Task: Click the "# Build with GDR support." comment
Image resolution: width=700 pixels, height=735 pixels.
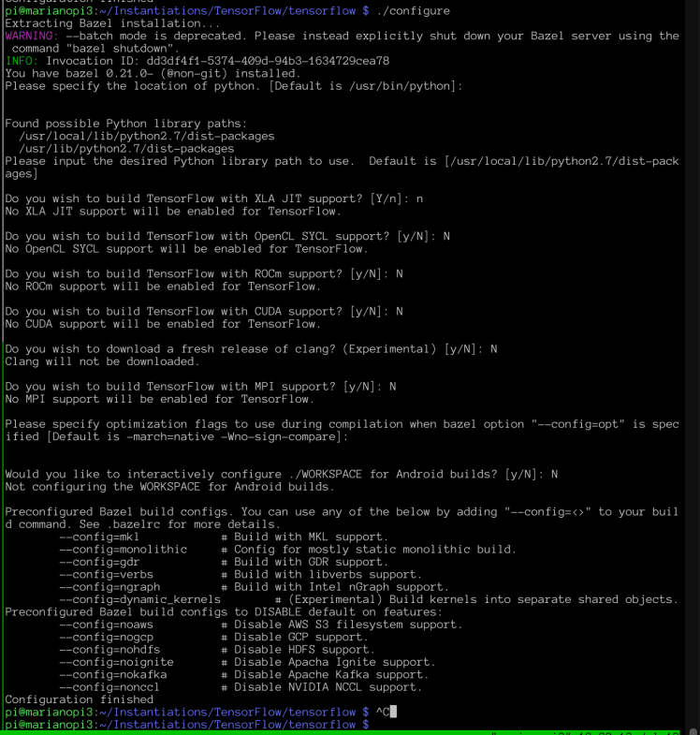Action: click(x=304, y=562)
